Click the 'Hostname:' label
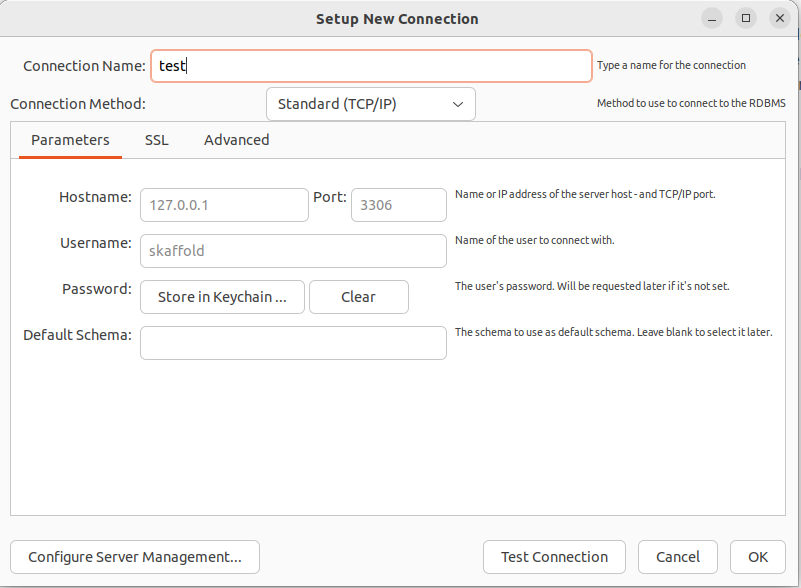Screen dimensions: 801x588 (95, 197)
